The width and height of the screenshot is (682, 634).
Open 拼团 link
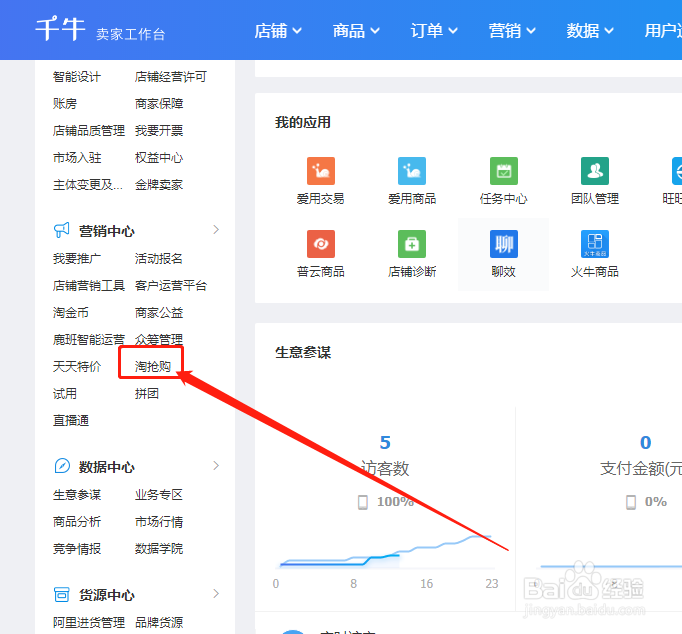coord(147,394)
